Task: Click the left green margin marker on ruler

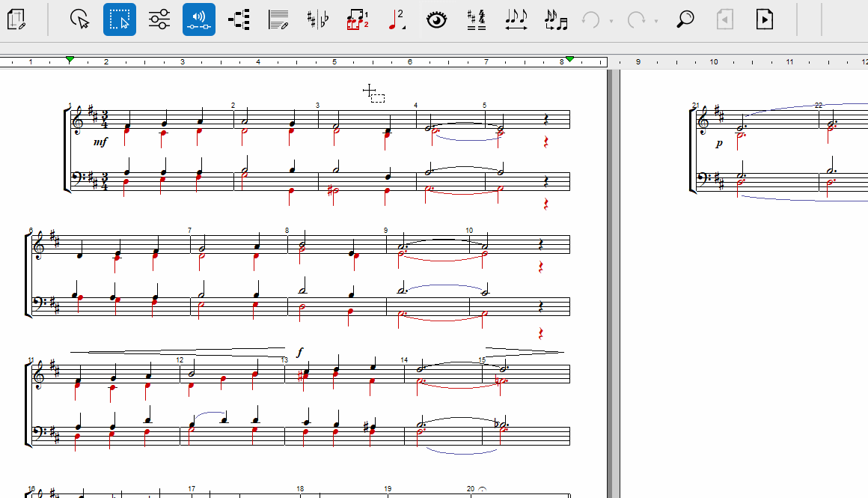Action: coord(70,59)
